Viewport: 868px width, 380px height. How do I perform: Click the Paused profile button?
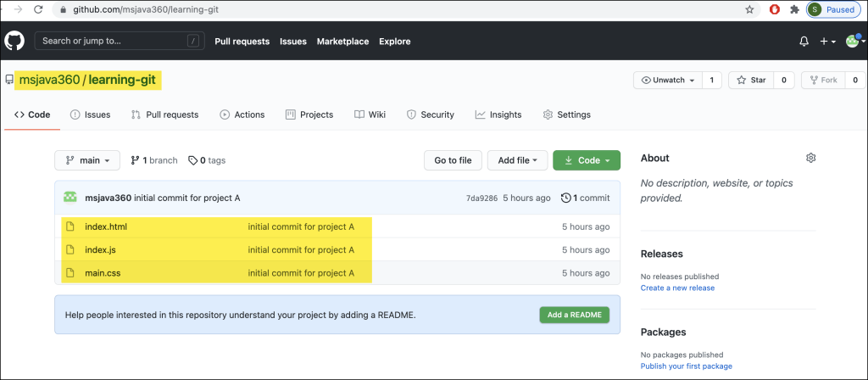pos(833,9)
